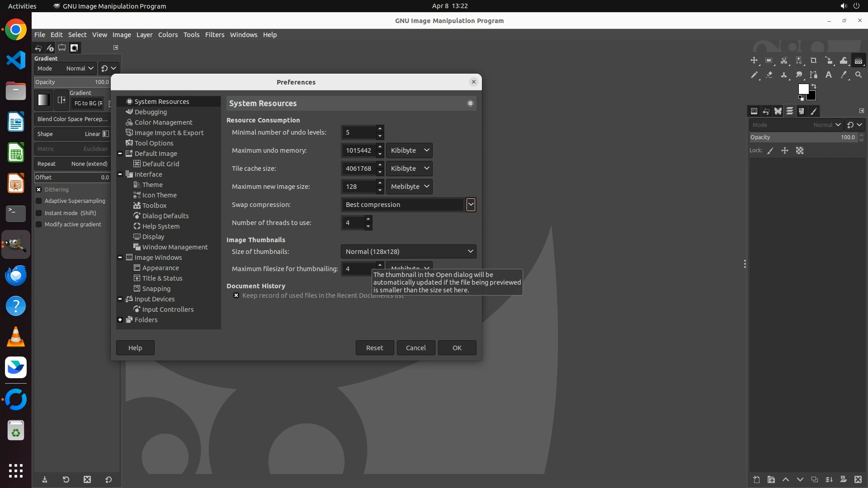Click the Reset button in Preferences
Image resolution: width=868 pixels, height=488 pixels.
[374, 348]
